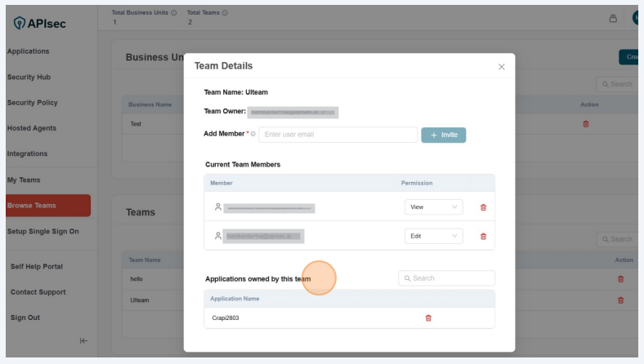Delete the hello team row
Image resolution: width=644 pixels, height=364 pixels.
coord(620,279)
